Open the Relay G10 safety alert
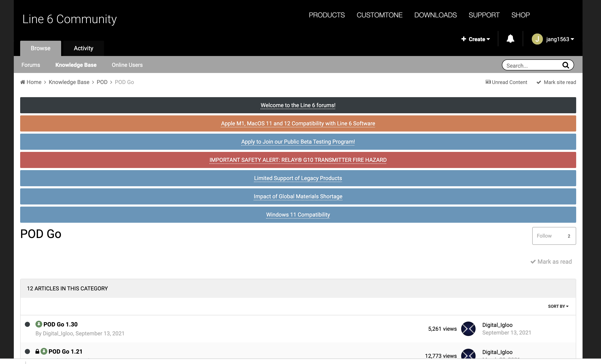 point(298,160)
